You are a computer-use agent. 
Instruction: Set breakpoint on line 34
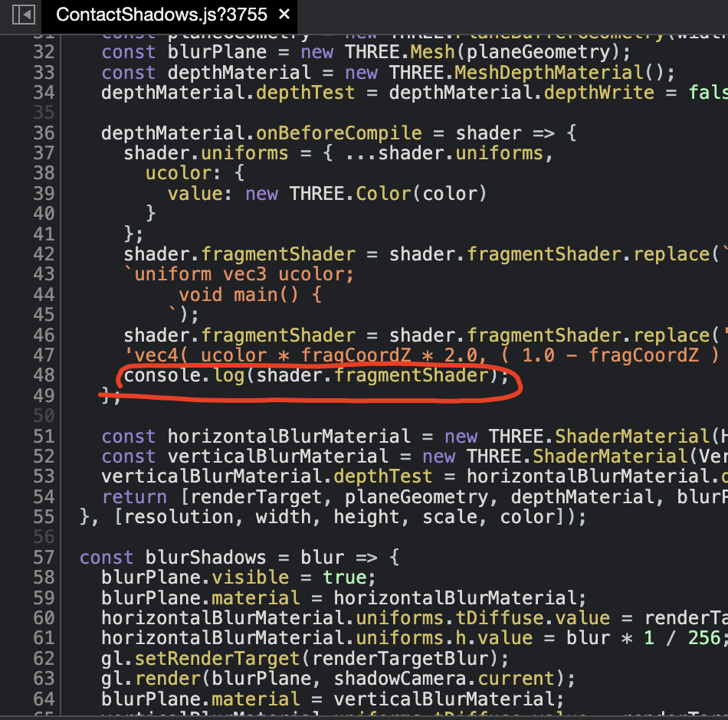pyautogui.click(x=44, y=93)
